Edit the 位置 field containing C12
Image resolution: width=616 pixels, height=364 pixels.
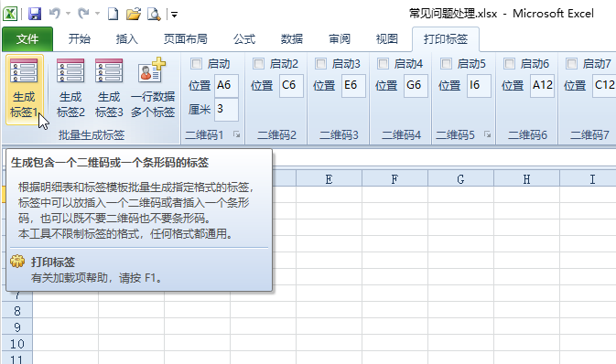pos(604,85)
